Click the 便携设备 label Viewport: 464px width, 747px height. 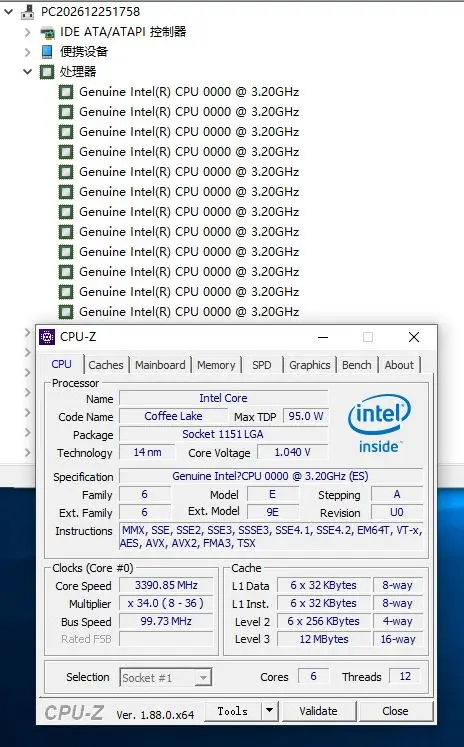[x=84, y=52]
